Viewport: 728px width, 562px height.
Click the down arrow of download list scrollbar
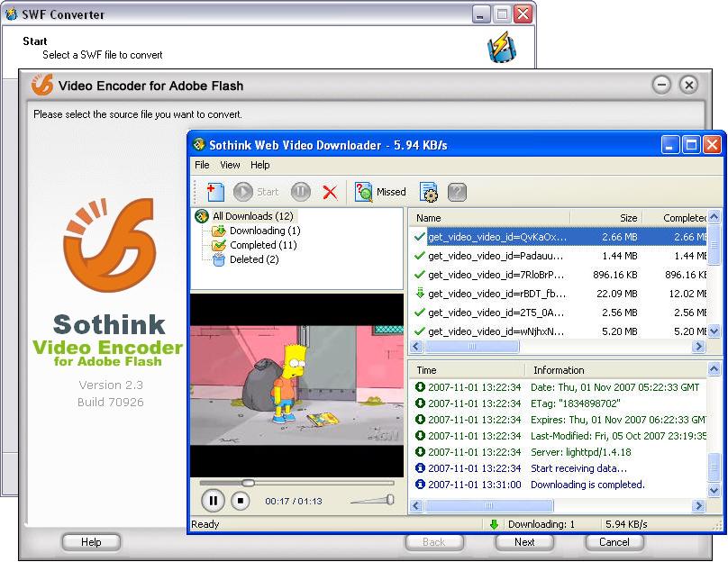coord(714,331)
